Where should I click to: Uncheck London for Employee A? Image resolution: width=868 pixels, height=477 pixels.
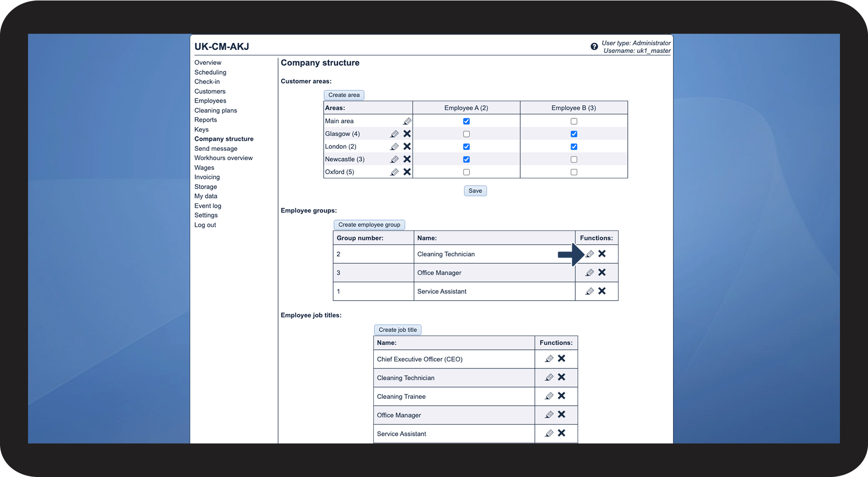(x=466, y=147)
